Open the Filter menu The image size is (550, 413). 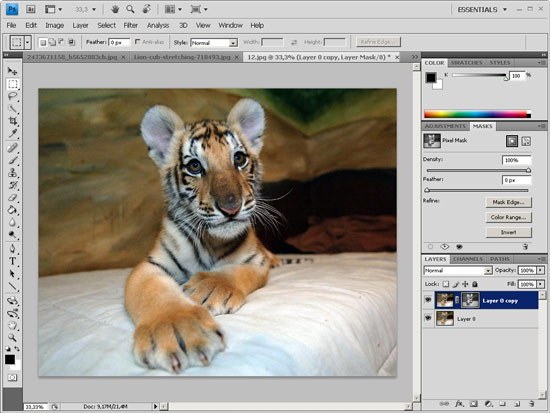(x=130, y=25)
